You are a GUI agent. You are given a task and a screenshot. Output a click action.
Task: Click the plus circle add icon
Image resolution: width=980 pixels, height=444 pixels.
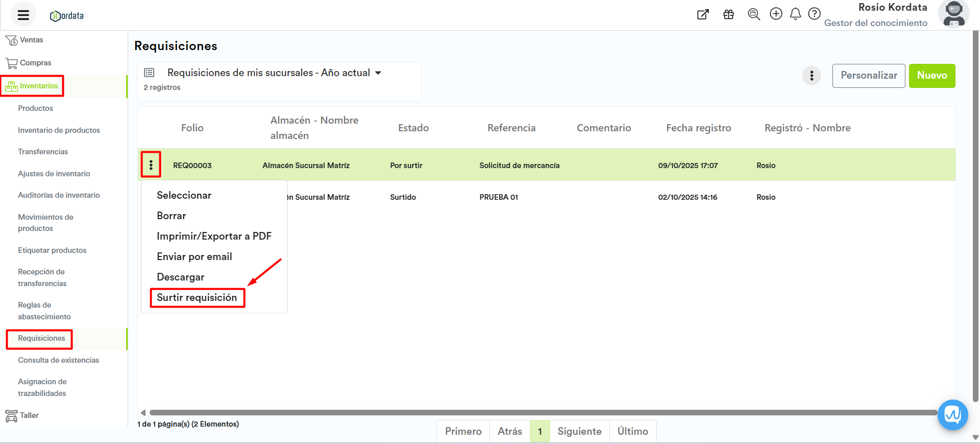click(776, 14)
